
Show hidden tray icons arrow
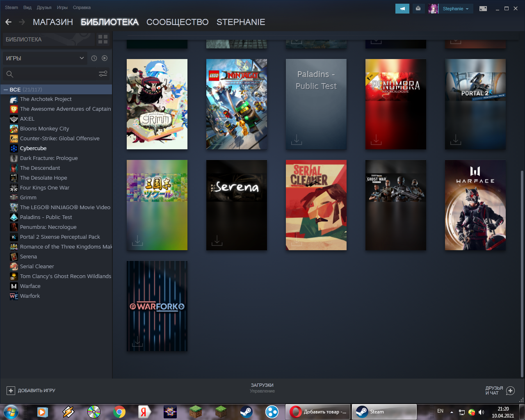(x=452, y=412)
